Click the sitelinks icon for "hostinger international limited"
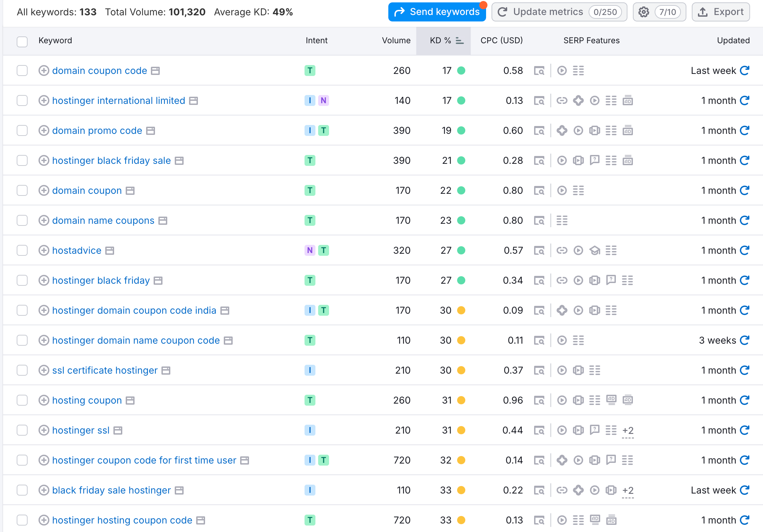763x532 pixels. click(611, 100)
